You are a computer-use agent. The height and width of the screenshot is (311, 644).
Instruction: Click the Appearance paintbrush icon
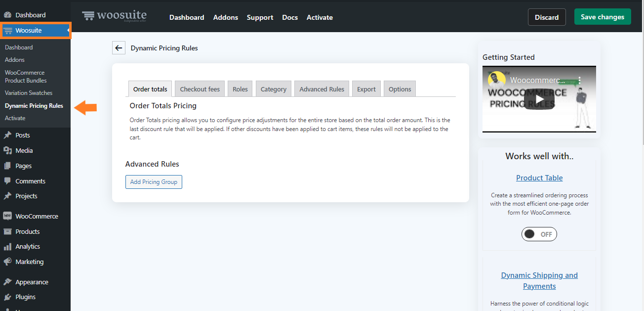coord(7,282)
